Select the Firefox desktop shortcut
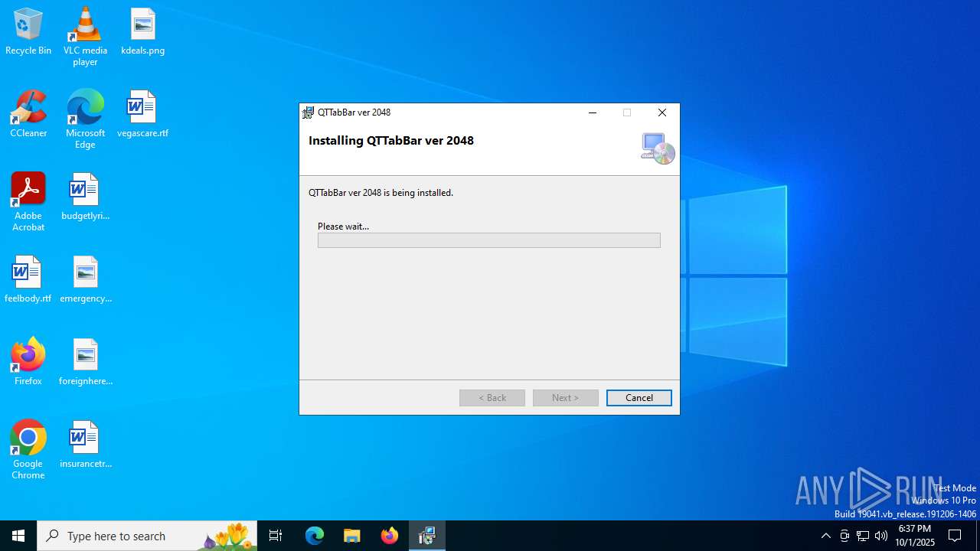This screenshot has height=551, width=980. pyautogui.click(x=28, y=363)
